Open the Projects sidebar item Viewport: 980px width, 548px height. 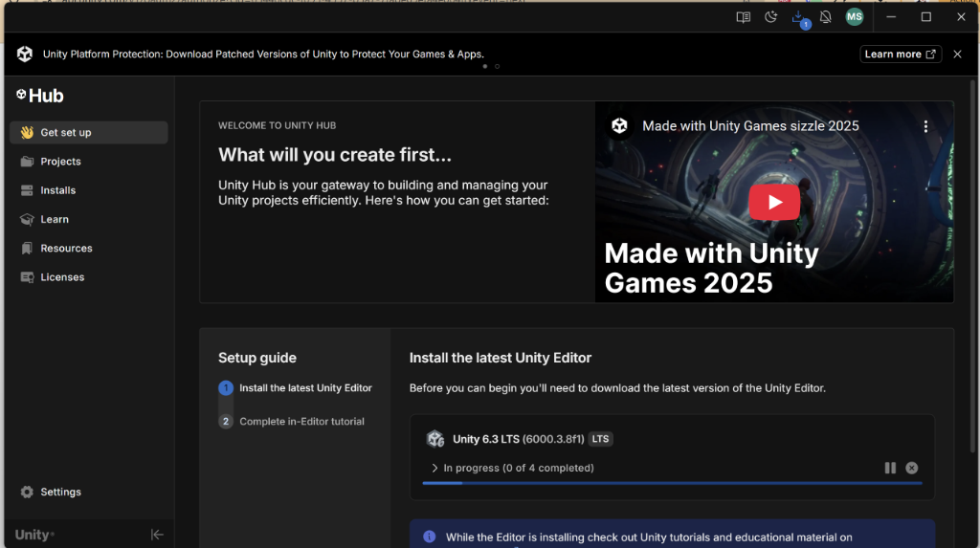point(89,162)
